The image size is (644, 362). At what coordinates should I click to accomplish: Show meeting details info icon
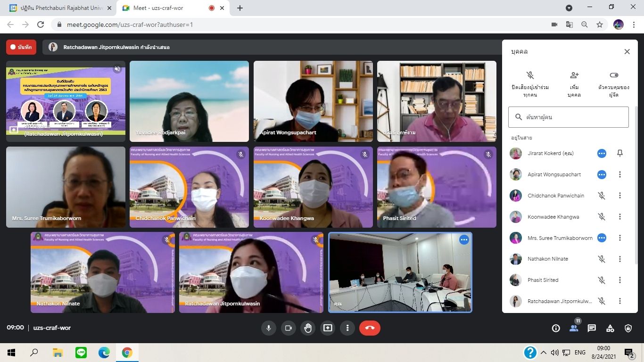(556, 329)
